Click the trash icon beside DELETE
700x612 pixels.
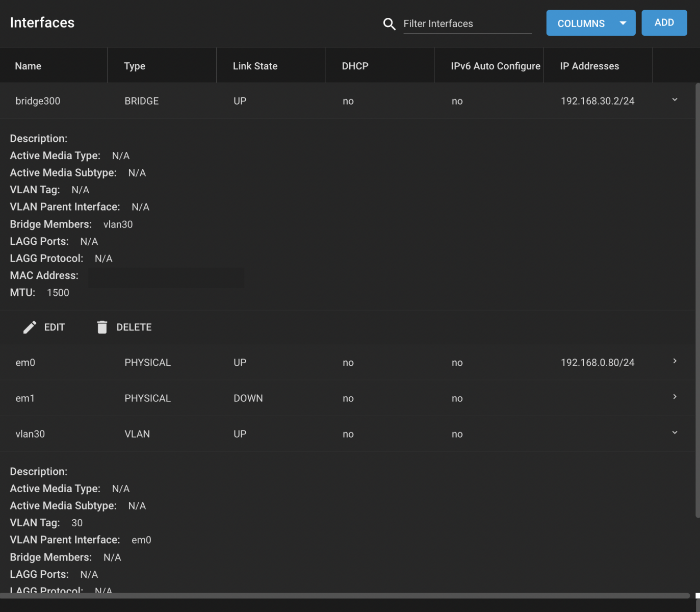(102, 327)
